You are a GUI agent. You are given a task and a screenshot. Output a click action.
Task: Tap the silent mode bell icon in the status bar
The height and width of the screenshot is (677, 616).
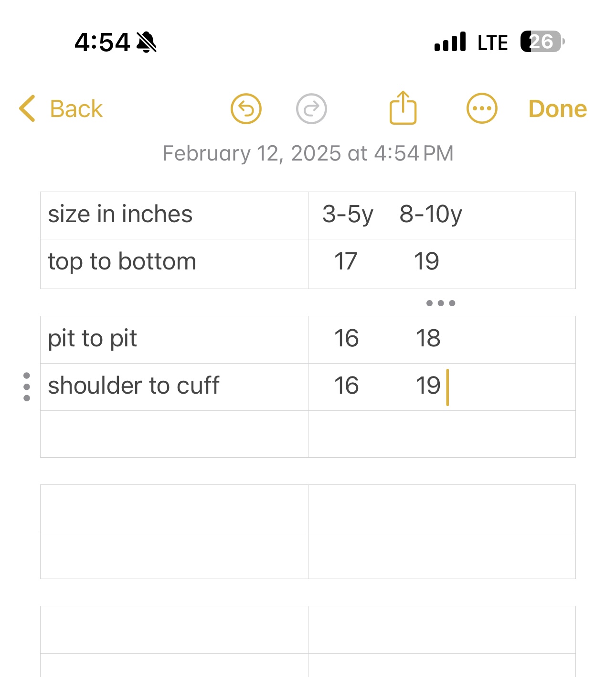[147, 42]
